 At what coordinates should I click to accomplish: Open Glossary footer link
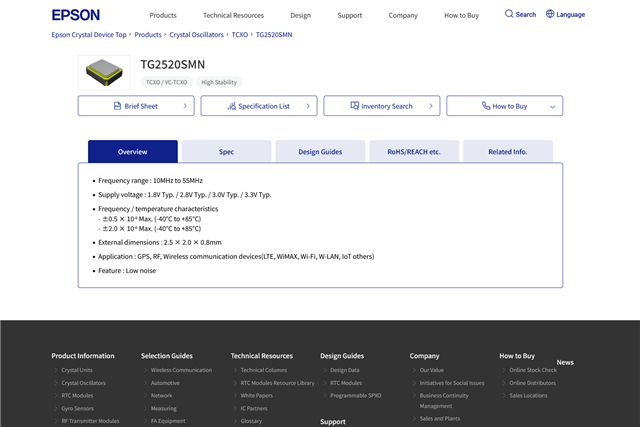pyautogui.click(x=251, y=421)
